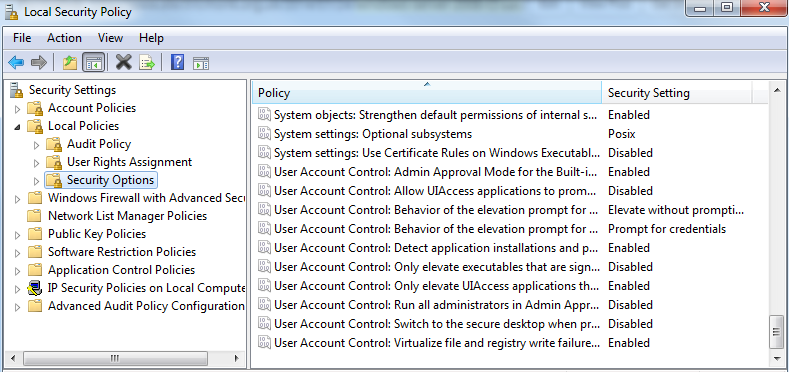Expand the Audit Policy node
This screenshot has height=372, width=789.
[x=36, y=145]
